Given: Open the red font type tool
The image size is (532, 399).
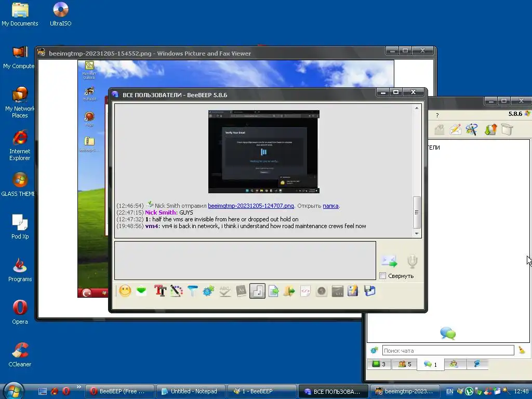Looking at the screenshot, I should tap(160, 291).
